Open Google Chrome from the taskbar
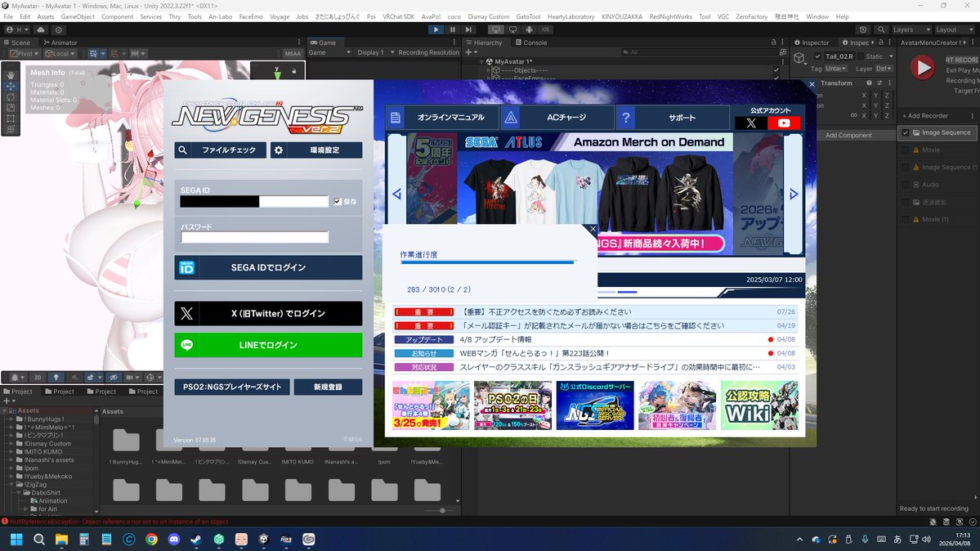980x551 pixels. (151, 539)
